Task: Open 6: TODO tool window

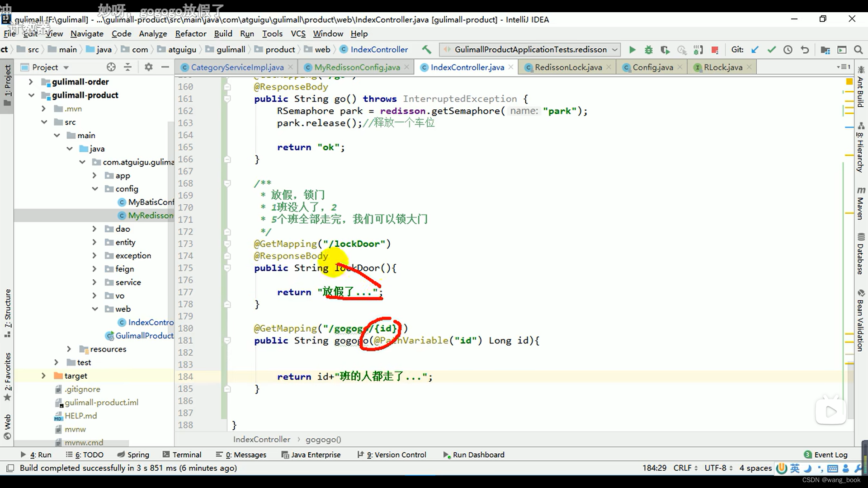Action: (85, 455)
